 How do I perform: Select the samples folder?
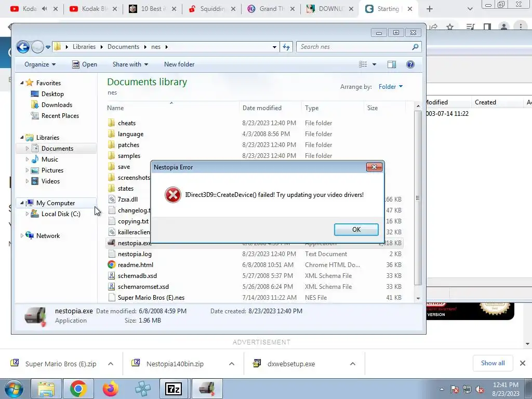(129, 156)
